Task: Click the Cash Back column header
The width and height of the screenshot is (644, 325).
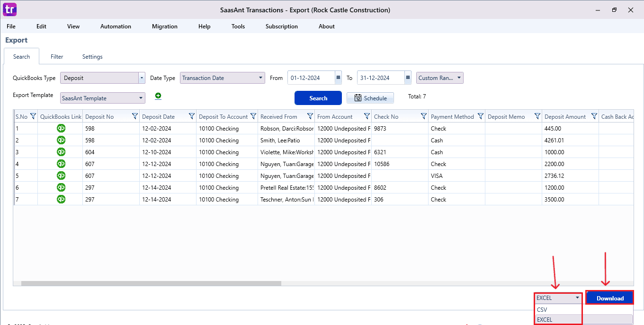Action: pos(616,116)
